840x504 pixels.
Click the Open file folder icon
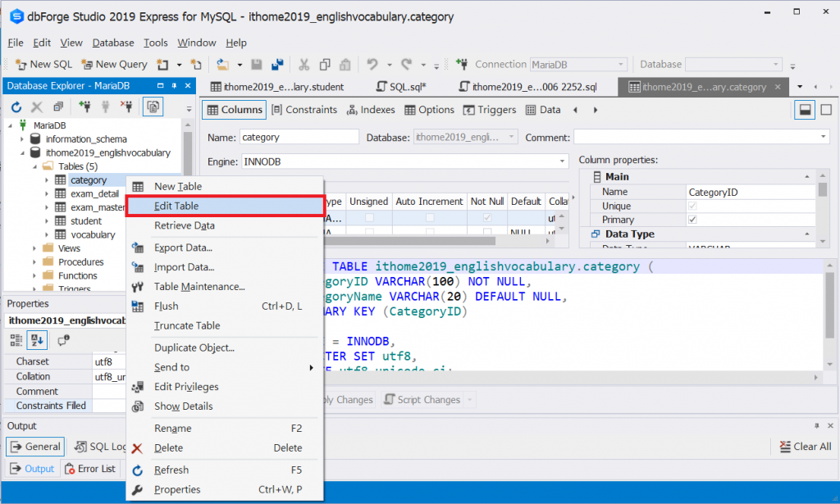pos(222,65)
